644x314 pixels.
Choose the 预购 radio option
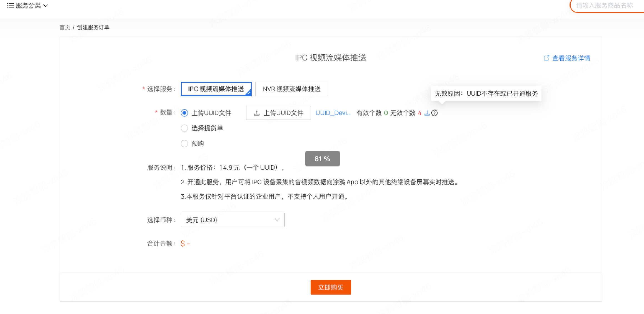[184, 143]
